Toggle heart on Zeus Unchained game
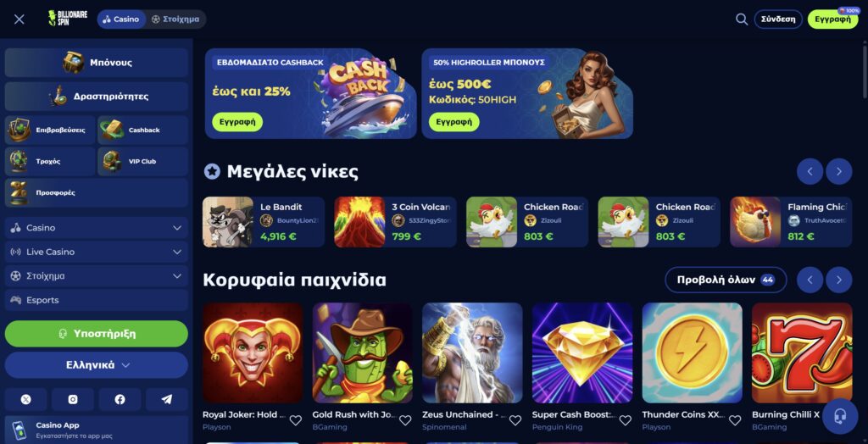 pos(515,420)
